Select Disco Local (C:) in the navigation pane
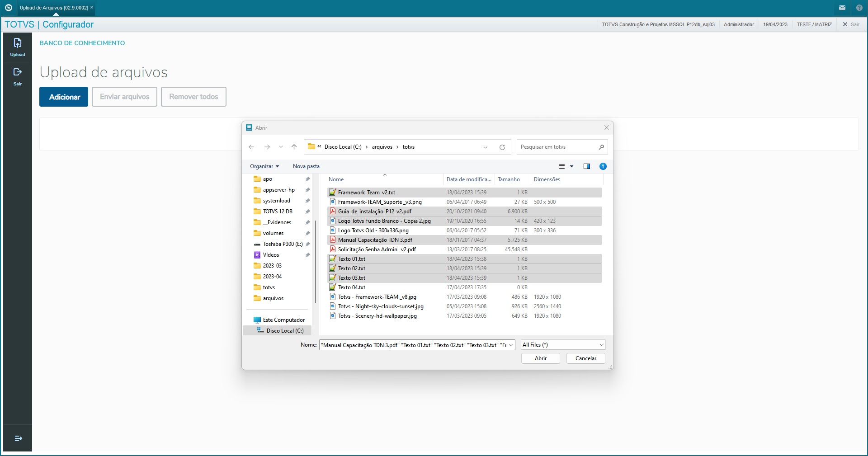This screenshot has width=868, height=456. 277,331
